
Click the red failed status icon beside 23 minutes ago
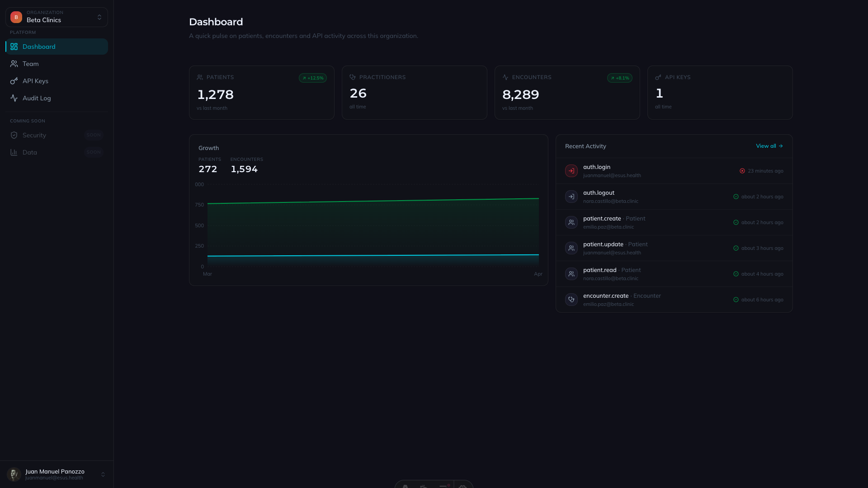[742, 171]
